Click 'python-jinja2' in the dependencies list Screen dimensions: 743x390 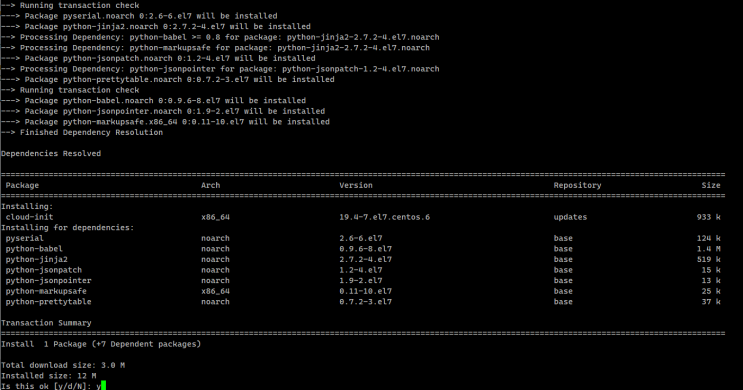(x=36, y=259)
